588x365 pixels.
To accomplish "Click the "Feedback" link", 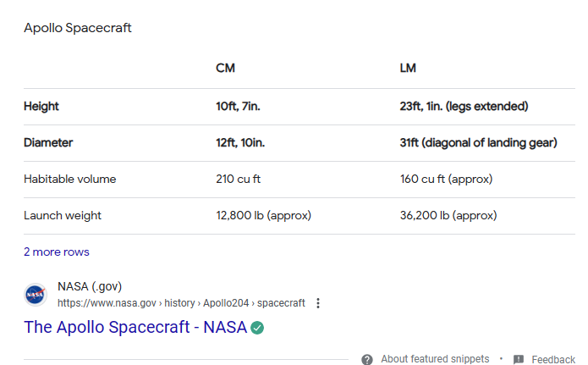I will click(x=553, y=359).
